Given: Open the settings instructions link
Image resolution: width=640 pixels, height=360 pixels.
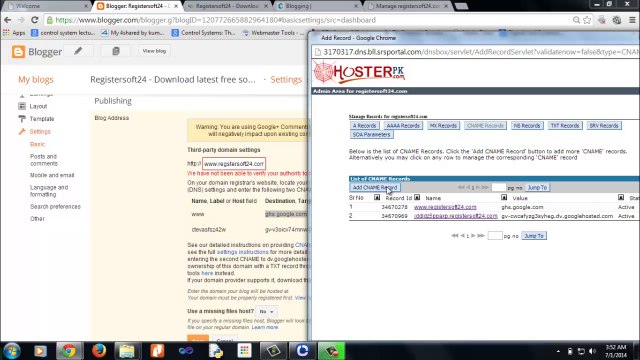Looking at the screenshot, I should 242,252.
